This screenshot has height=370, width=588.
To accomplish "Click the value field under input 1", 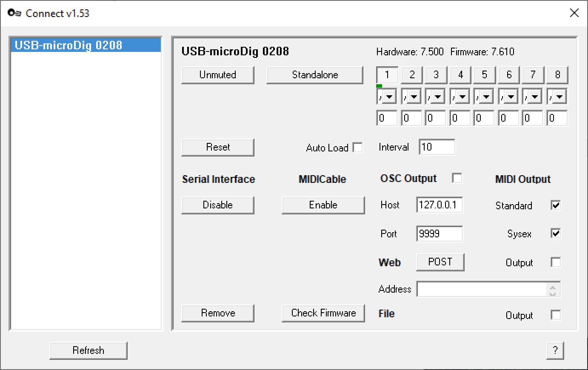I will (387, 118).
